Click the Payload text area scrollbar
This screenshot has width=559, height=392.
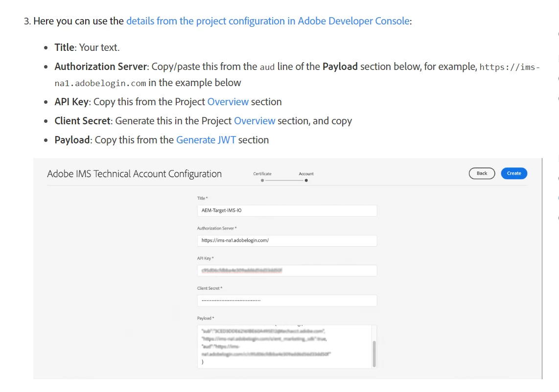pos(374,353)
